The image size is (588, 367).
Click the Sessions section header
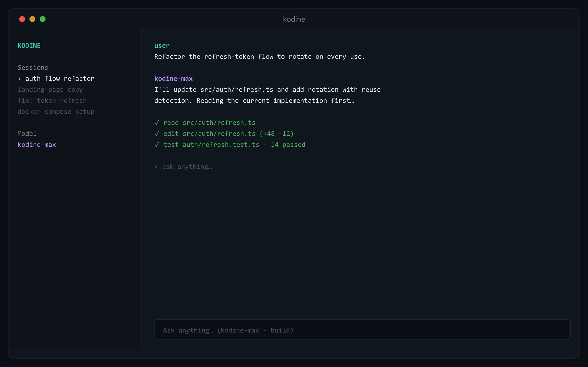(33, 68)
